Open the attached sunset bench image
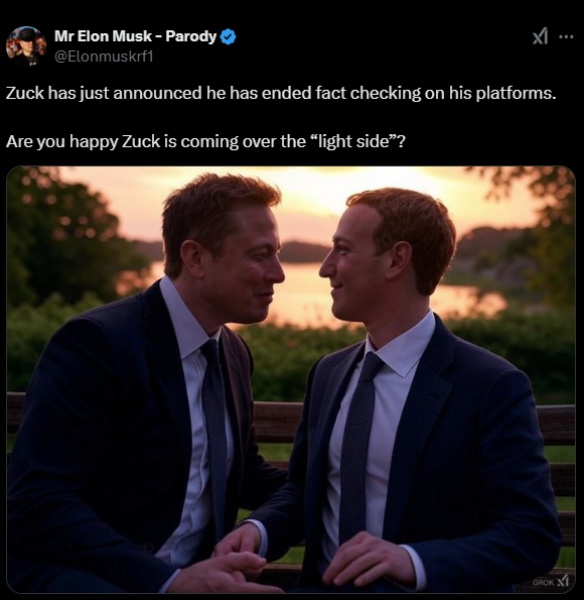 coord(291,379)
